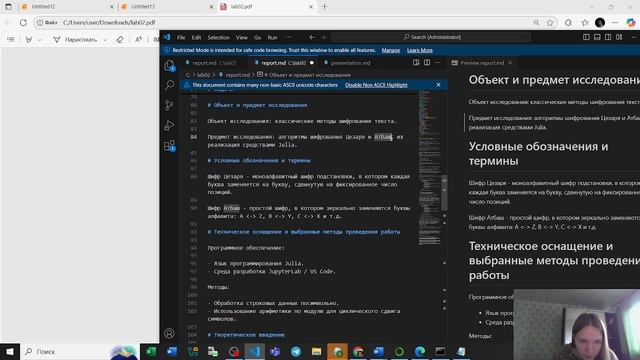The image size is (640, 360).
Task: Click the editor vertical scrollbar
Action: pos(444,192)
